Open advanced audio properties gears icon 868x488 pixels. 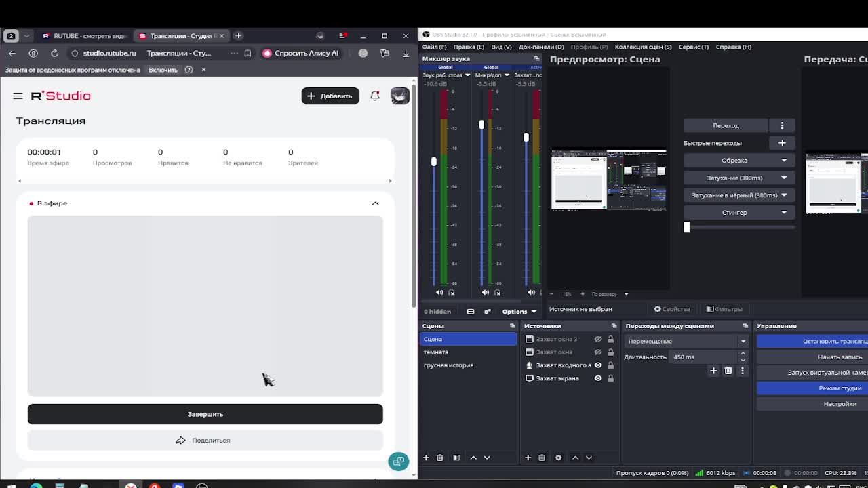[x=487, y=312]
